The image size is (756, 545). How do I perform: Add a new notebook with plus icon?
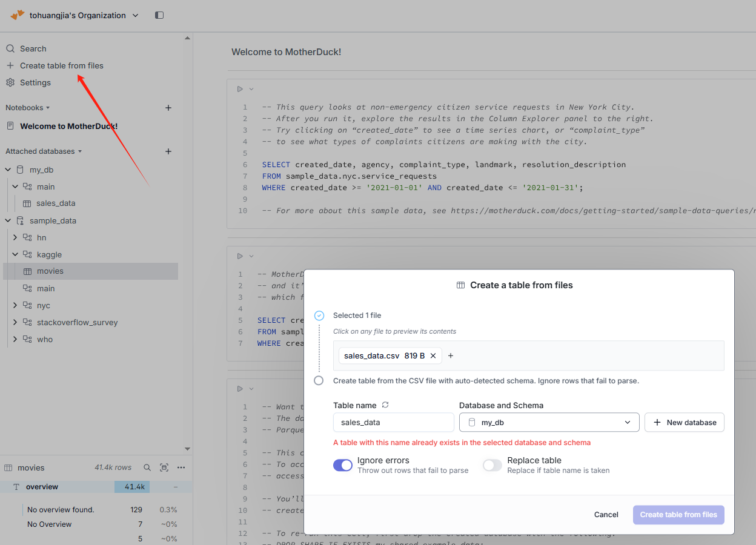pos(168,108)
